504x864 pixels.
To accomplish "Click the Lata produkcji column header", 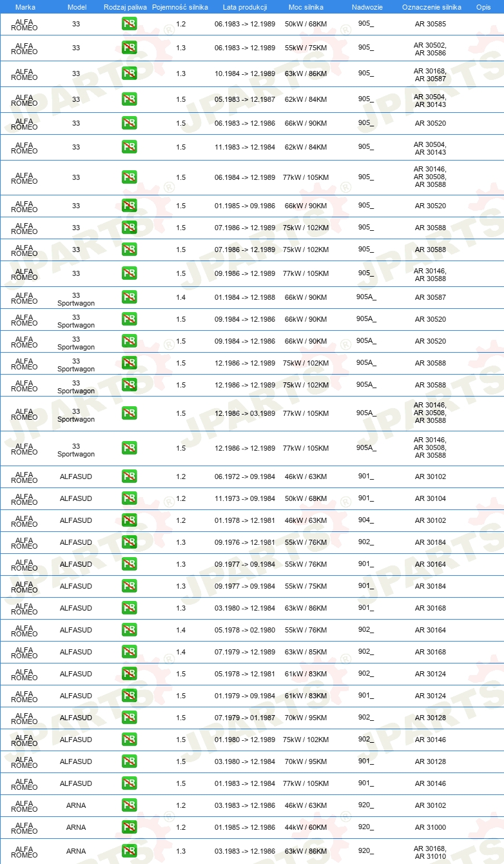I will (245, 7).
